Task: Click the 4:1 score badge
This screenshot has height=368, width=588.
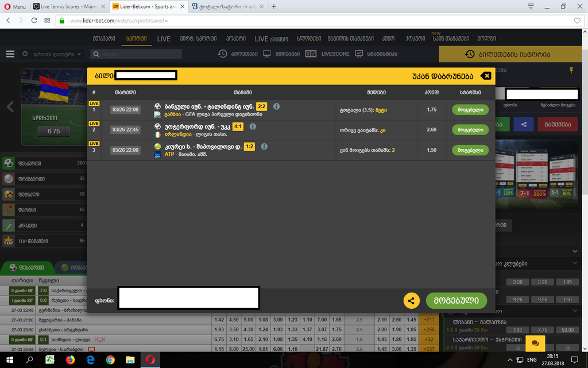Action: pos(238,126)
